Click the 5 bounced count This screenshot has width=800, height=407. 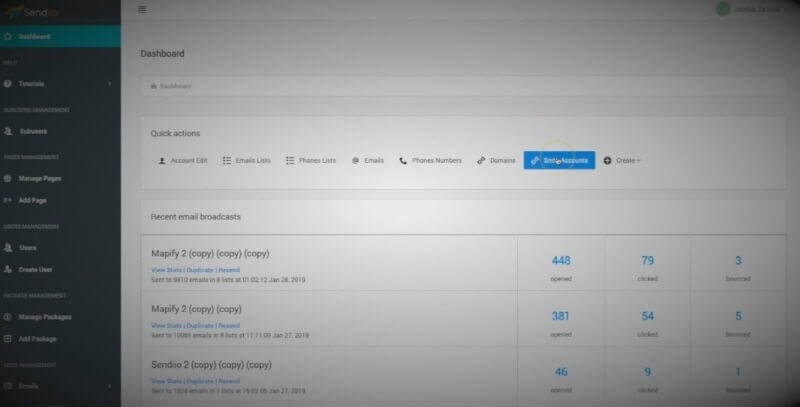[738, 316]
